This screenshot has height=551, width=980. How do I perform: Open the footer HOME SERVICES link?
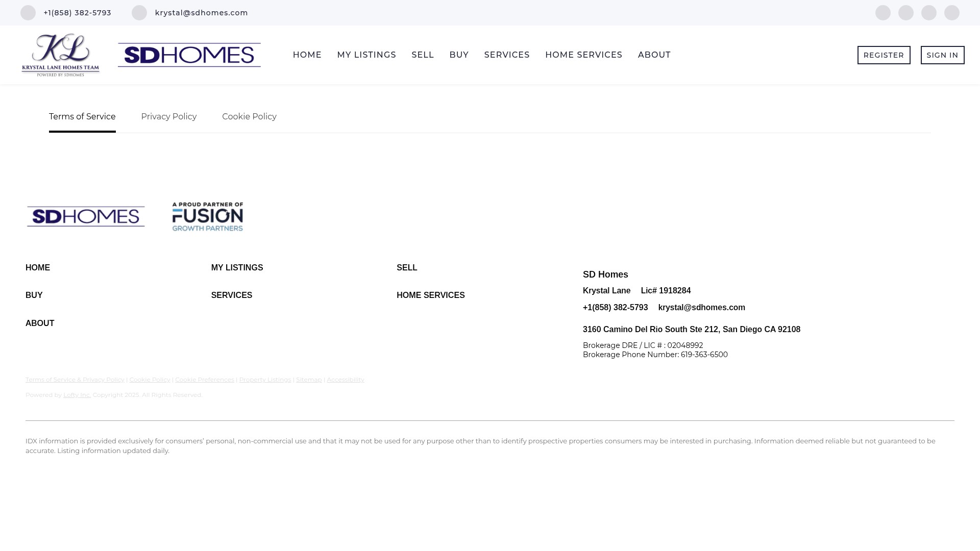tap(431, 295)
